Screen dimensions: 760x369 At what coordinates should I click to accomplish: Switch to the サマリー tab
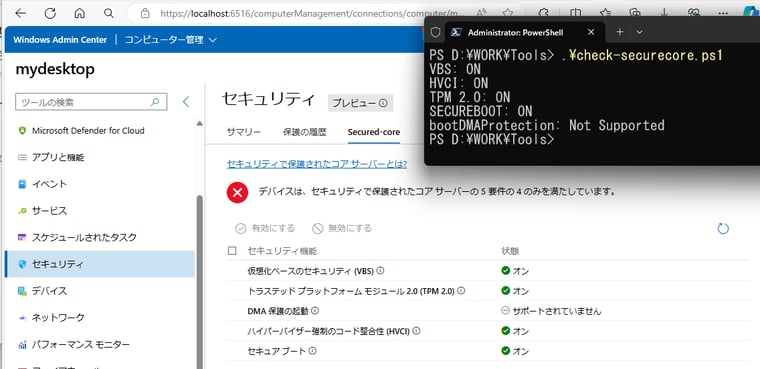[244, 132]
